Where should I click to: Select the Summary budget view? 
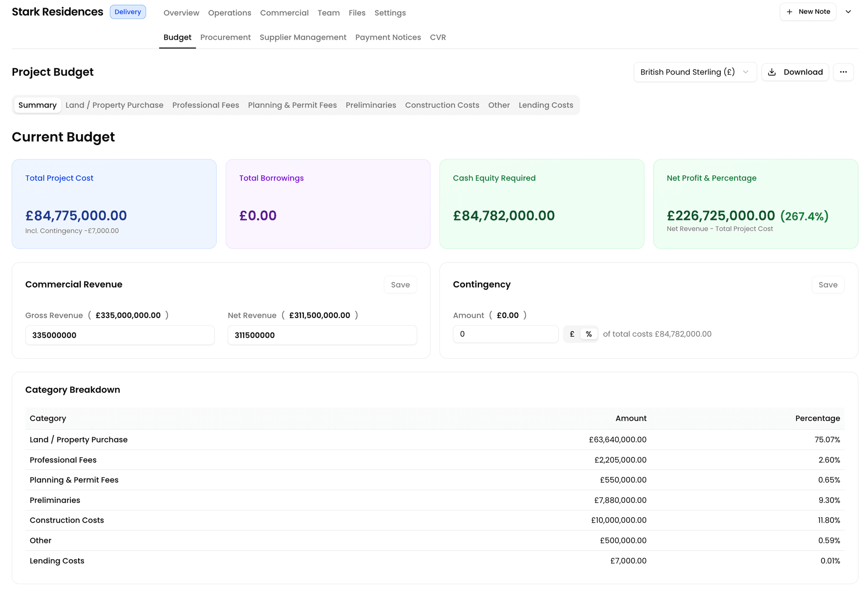(37, 105)
